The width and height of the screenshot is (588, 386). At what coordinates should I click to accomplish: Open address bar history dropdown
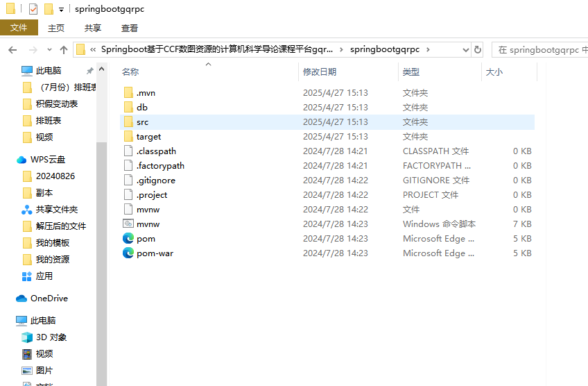466,49
